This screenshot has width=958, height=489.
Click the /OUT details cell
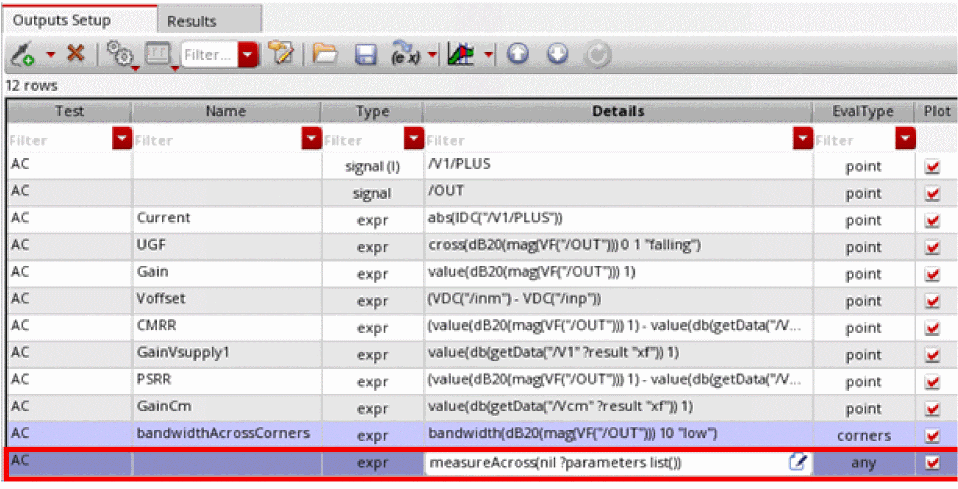(618, 193)
